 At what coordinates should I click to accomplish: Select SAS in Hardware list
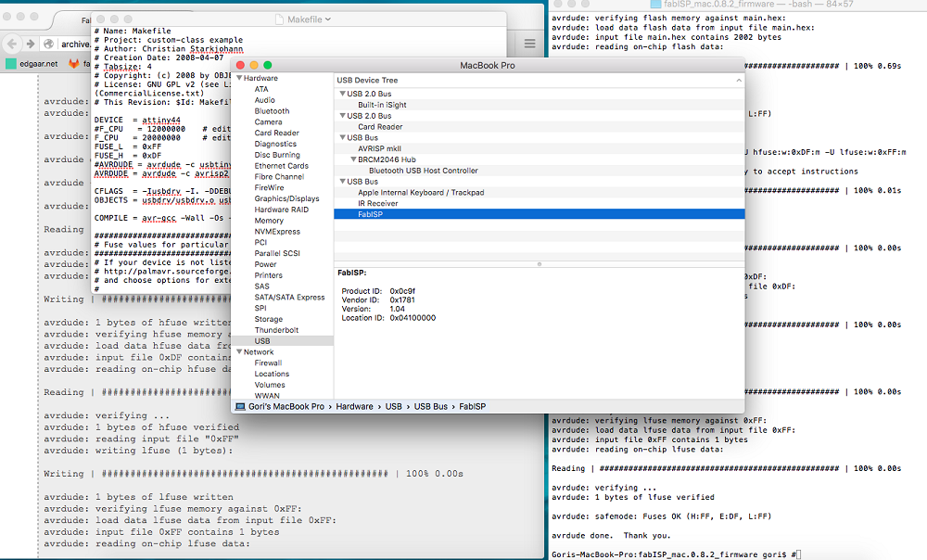[x=262, y=286]
